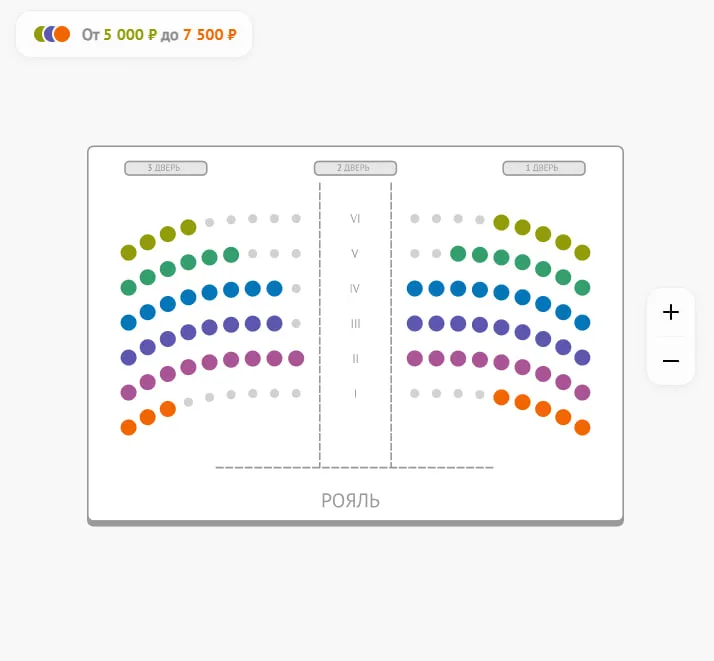
Task: Select the outermost orange seat in right row I
Action: 582,427
